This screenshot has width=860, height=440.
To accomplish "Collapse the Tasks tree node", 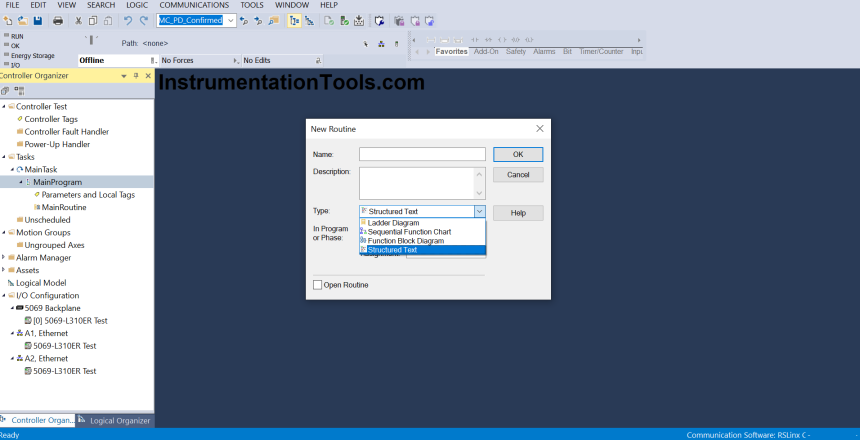I will tap(4, 157).
